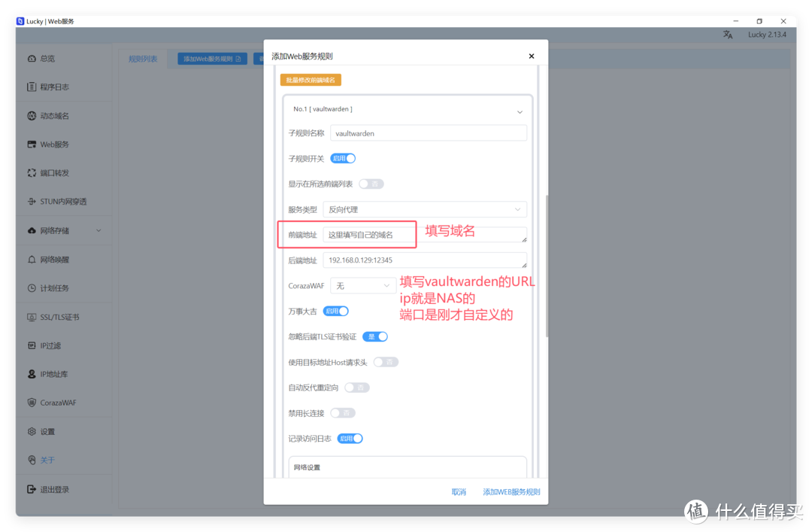The width and height of the screenshot is (812, 532).
Task: Disable 记录访问日志 switch
Action: pyautogui.click(x=350, y=438)
